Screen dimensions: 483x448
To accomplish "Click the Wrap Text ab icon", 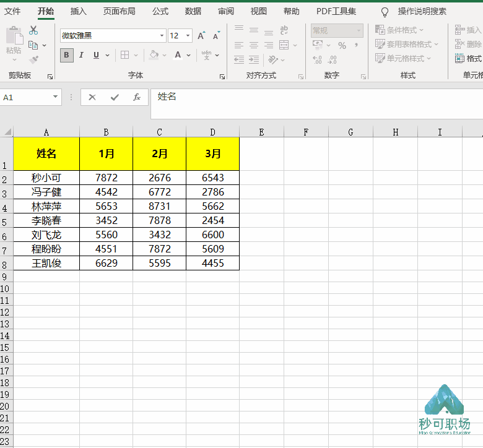I will (284, 30).
